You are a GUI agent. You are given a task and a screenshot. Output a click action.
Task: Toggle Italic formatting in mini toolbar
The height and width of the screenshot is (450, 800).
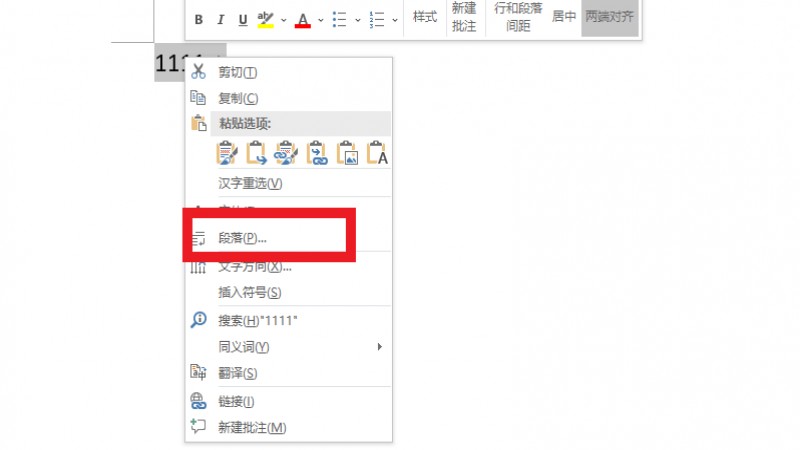tap(220, 19)
